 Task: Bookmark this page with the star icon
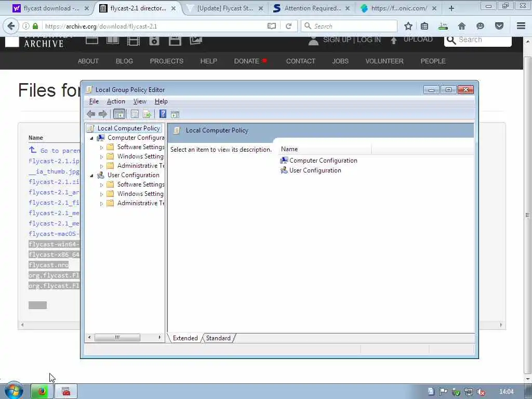(408, 26)
